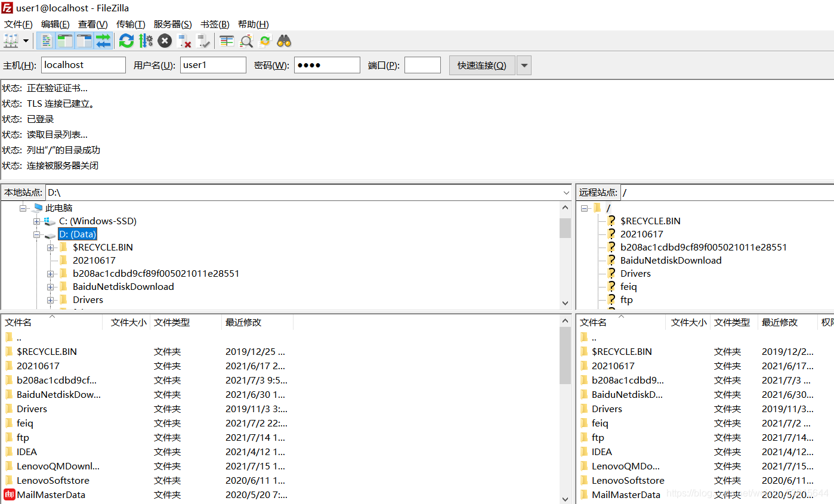
Task: Cancel the current operation
Action: point(165,41)
